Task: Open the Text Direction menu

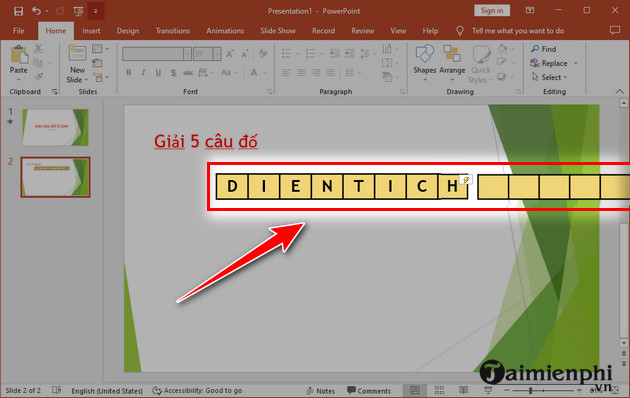Action: pos(389,49)
